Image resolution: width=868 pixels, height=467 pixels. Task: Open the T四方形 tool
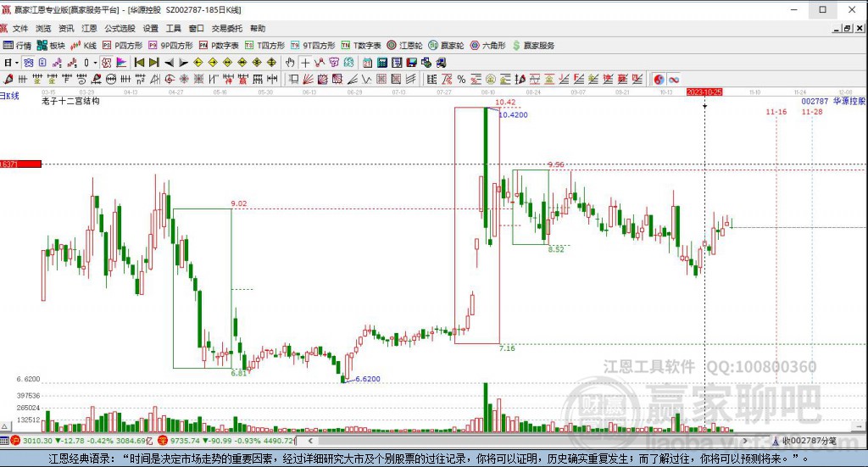264,46
